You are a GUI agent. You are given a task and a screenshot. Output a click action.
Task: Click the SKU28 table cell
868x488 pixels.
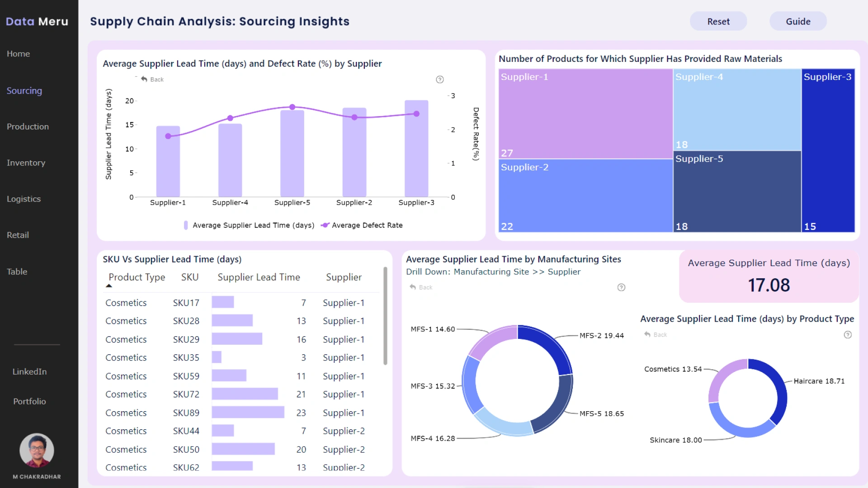(186, 321)
